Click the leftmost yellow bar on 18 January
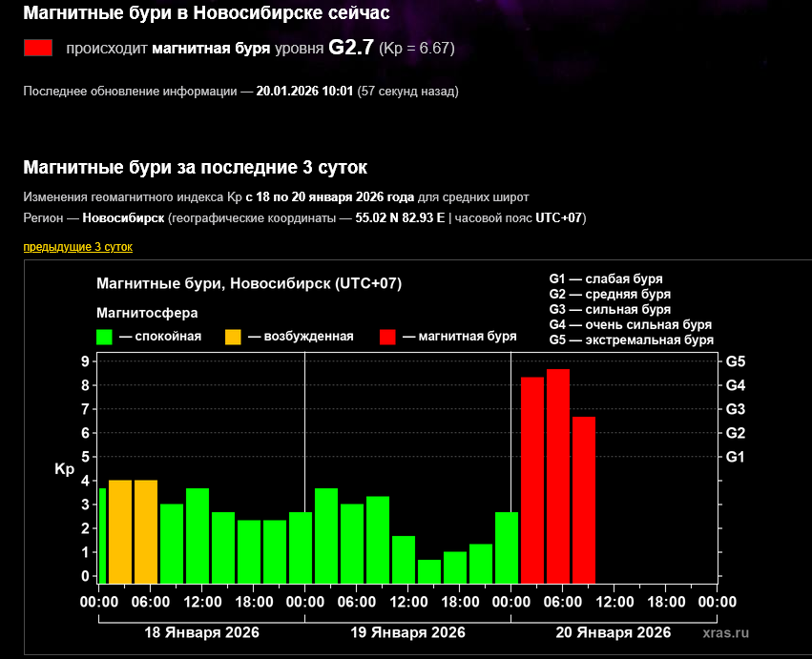This screenshot has height=659, width=812. 120,530
